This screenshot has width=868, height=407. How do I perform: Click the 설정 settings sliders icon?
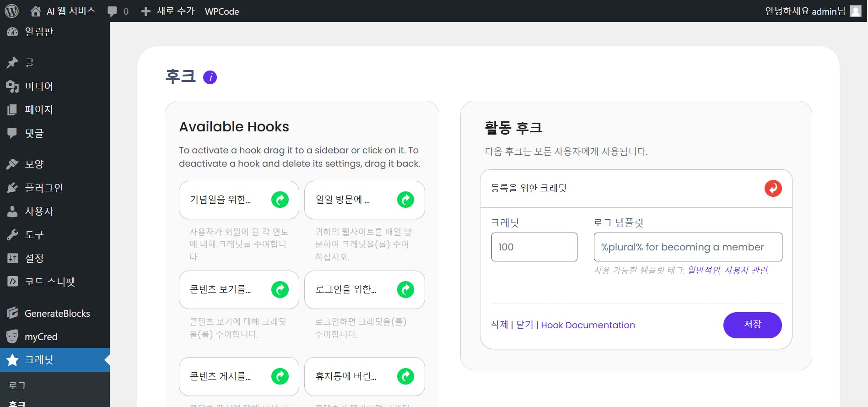coord(12,258)
